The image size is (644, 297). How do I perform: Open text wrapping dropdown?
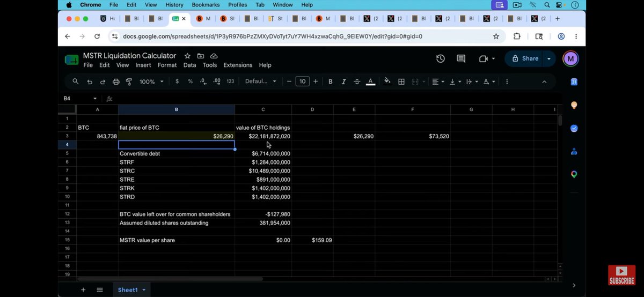pos(471,81)
